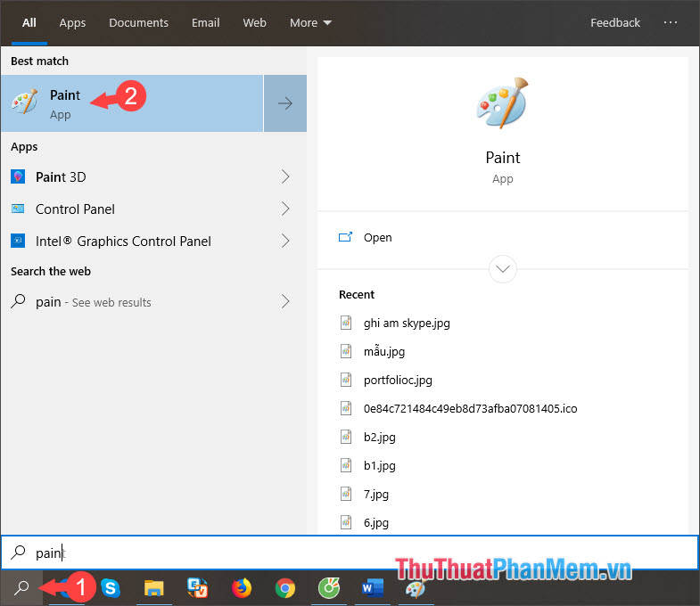Image resolution: width=700 pixels, height=606 pixels.
Task: Click the Paint icon in the taskbar
Action: click(x=416, y=588)
